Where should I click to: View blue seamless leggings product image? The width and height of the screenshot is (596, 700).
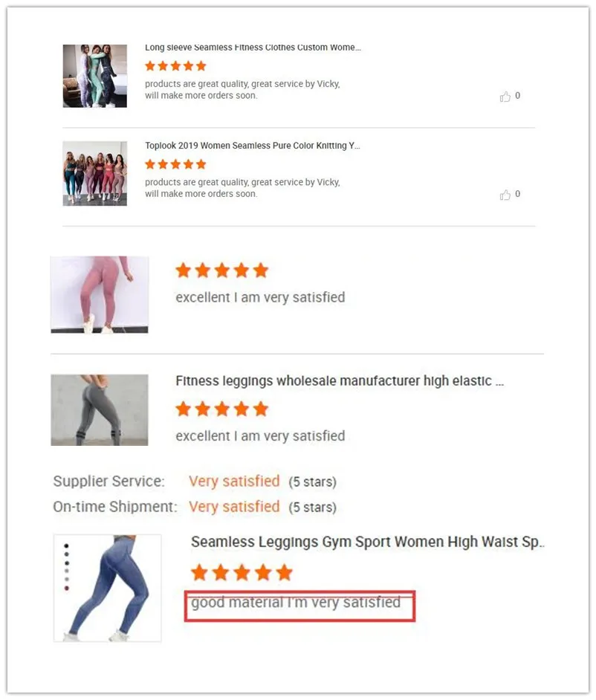point(108,588)
